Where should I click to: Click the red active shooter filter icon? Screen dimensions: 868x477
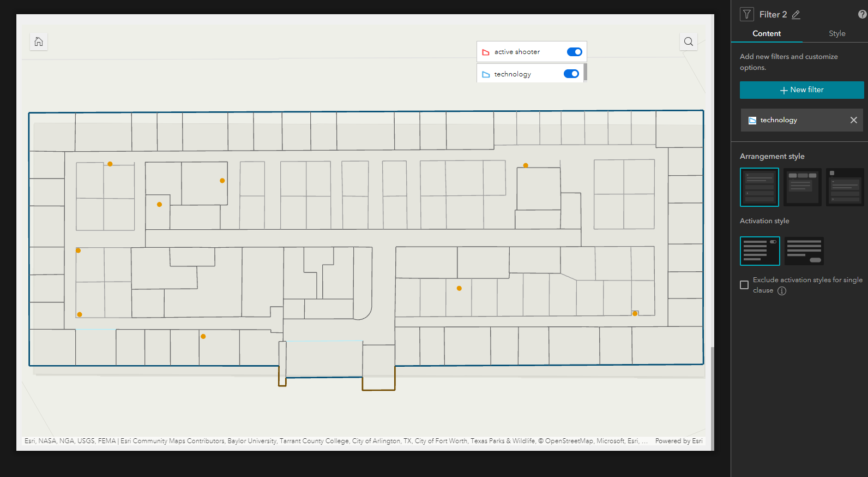click(486, 52)
